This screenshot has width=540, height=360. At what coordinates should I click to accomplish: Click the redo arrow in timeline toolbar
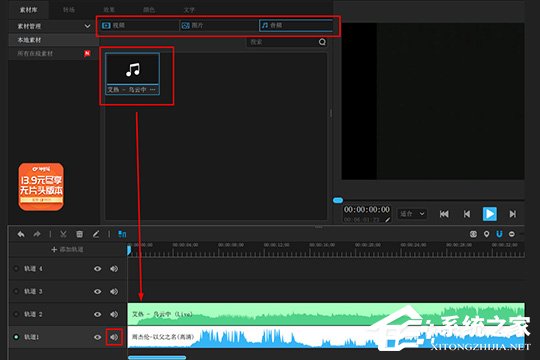coord(37,234)
